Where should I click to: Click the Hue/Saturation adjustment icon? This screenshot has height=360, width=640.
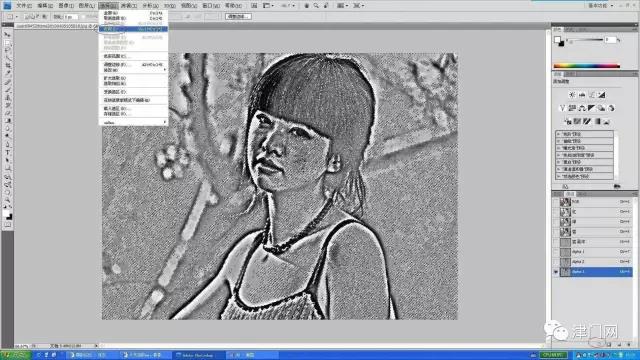tap(572, 108)
